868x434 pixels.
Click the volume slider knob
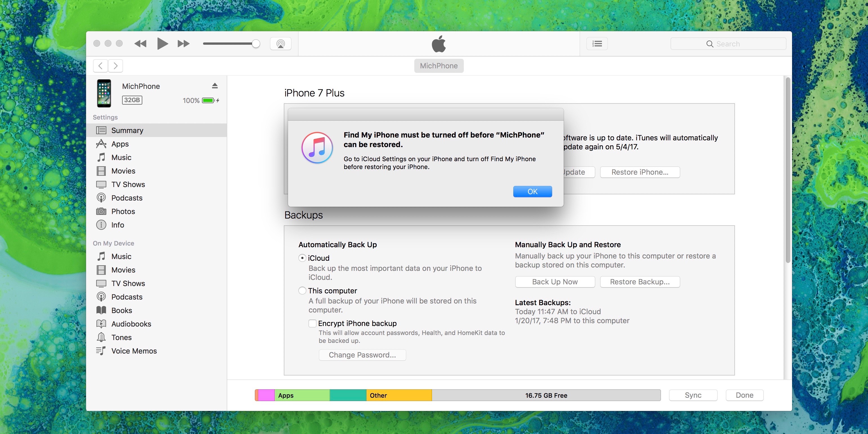coord(256,44)
